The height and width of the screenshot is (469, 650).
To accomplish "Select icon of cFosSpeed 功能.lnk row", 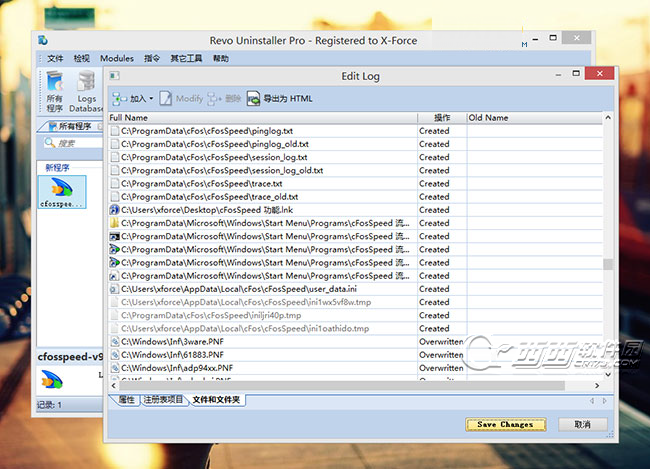I will pyautogui.click(x=114, y=210).
